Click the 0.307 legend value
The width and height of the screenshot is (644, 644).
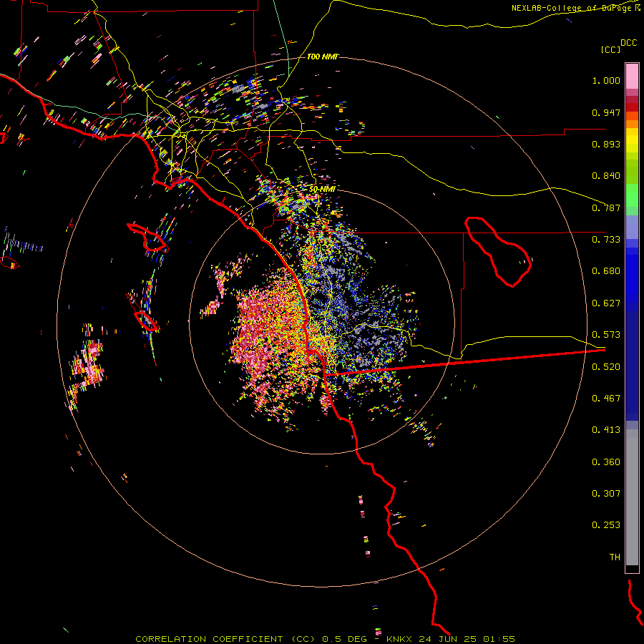[606, 494]
